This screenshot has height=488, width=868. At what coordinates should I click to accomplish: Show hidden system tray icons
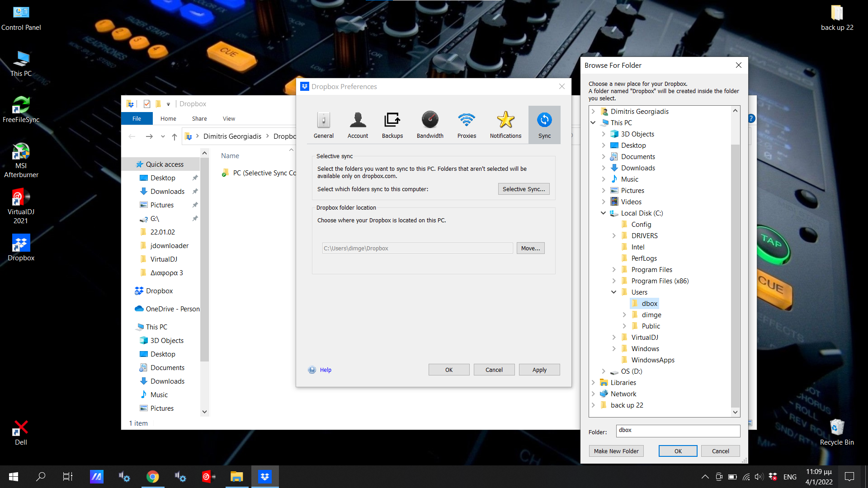[705, 477]
